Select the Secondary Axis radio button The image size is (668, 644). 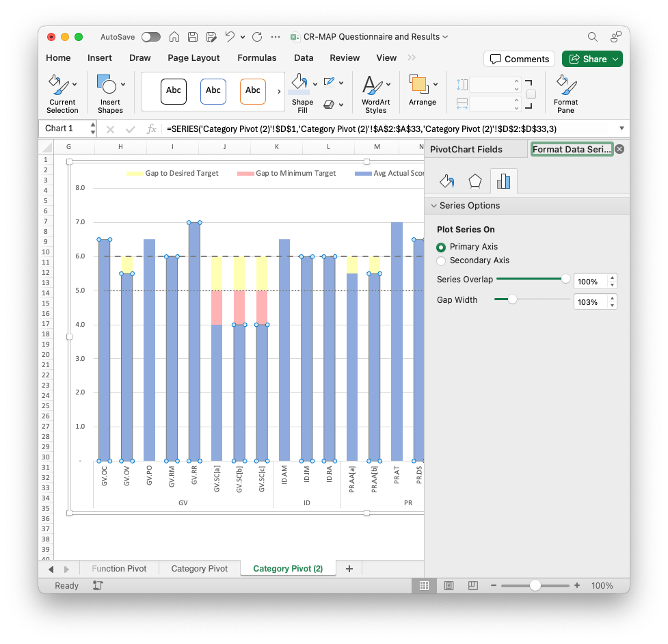click(441, 260)
